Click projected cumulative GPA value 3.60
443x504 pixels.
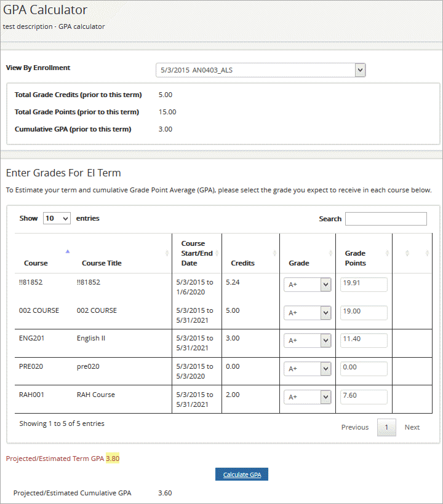point(165,493)
